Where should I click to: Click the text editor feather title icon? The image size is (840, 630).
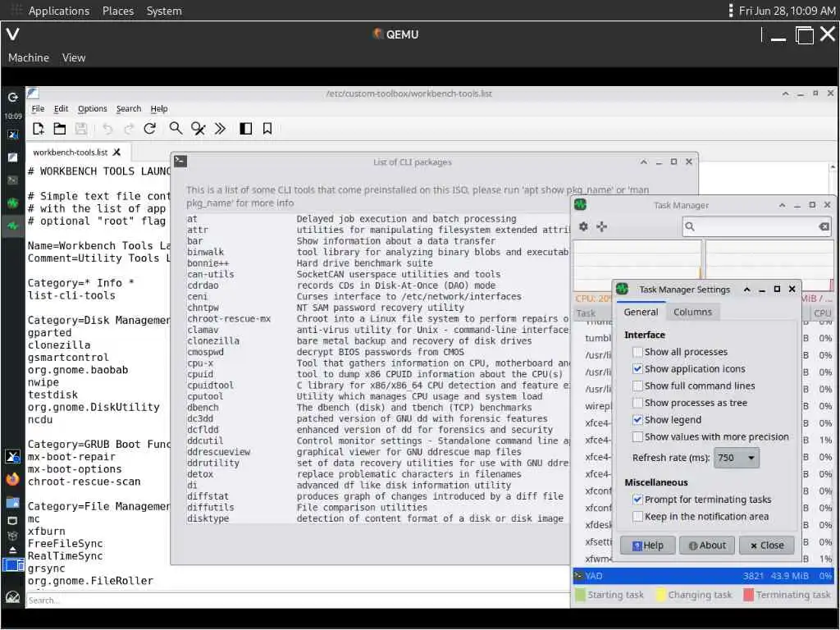[x=33, y=94]
